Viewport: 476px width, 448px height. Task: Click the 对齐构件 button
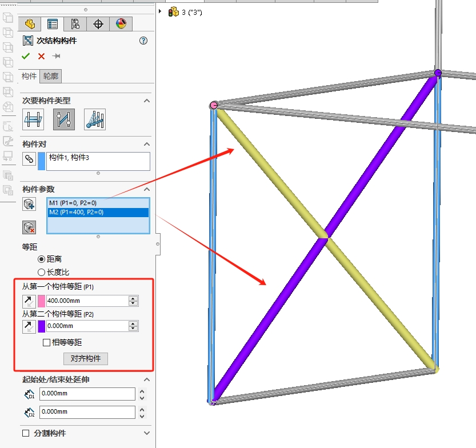coord(85,359)
